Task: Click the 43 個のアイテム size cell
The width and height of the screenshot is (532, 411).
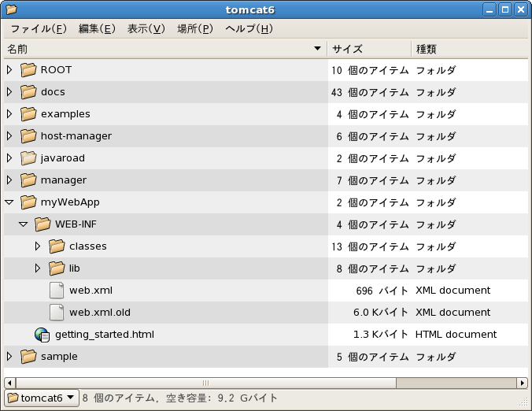Action: [370, 92]
